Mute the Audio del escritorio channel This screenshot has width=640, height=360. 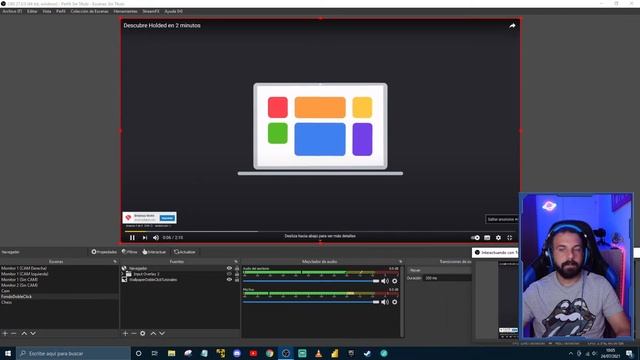coord(385,281)
